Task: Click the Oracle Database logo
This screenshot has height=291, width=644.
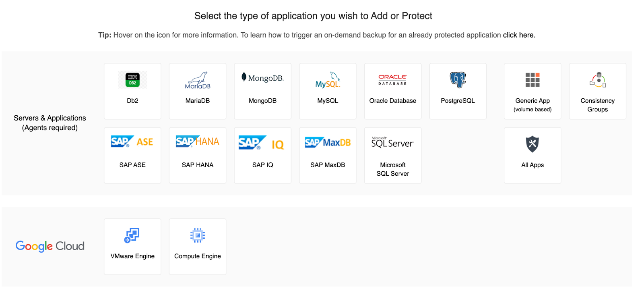Action: pos(392,79)
